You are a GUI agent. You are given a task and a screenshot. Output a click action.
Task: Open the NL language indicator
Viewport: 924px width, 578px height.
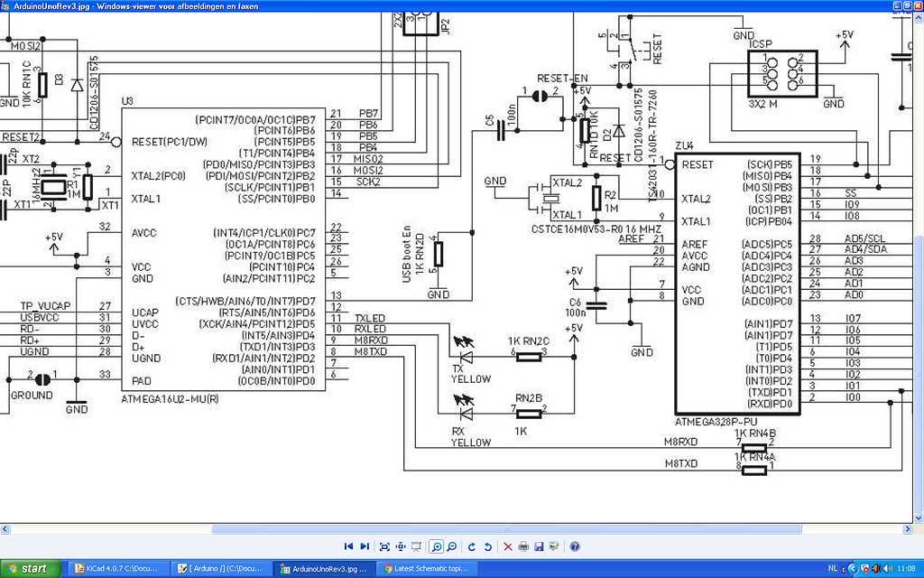(833, 569)
